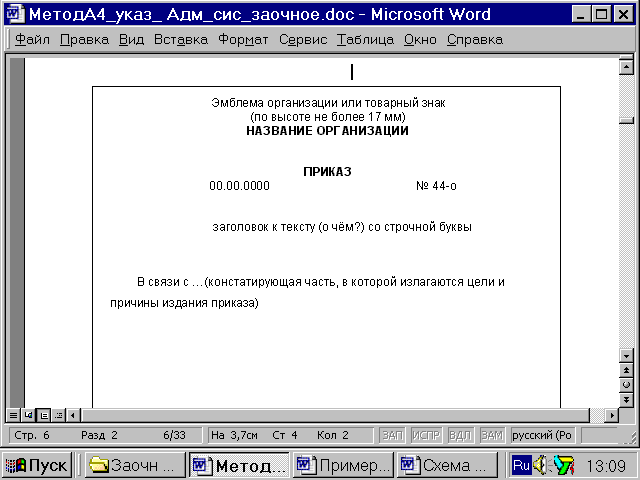Click the horizontal scroll left arrow
Image resolution: width=640 pixels, height=480 pixels.
[x=73, y=416]
